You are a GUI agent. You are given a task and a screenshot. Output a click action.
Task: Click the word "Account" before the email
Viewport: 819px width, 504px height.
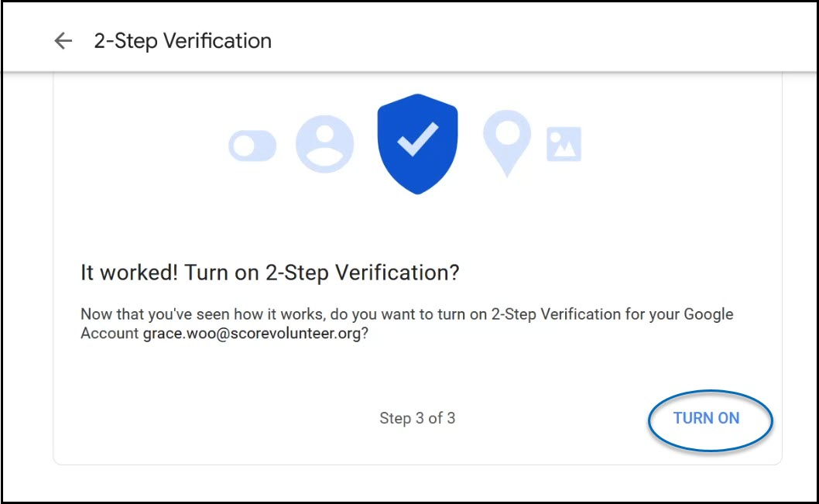pyautogui.click(x=109, y=335)
